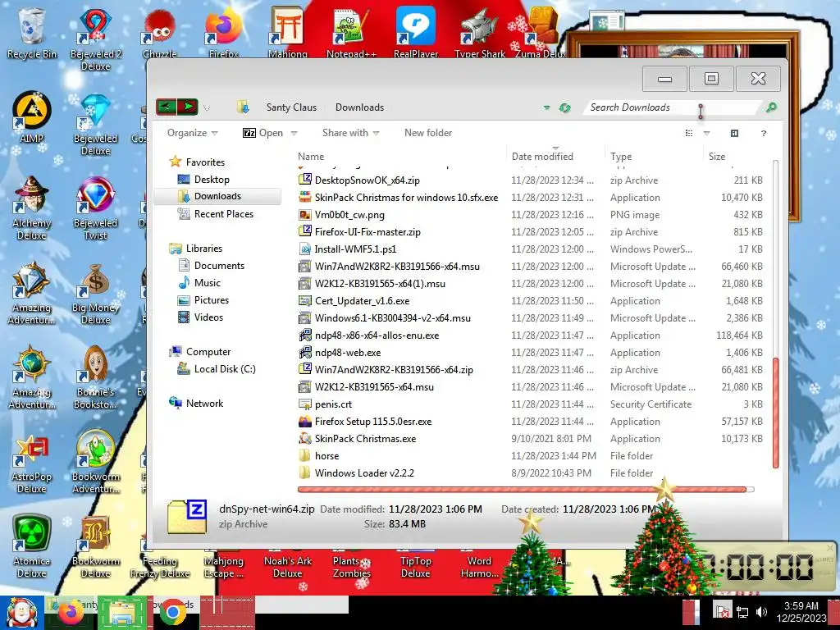
Task: Open the Santa Start button
Action: point(21,613)
